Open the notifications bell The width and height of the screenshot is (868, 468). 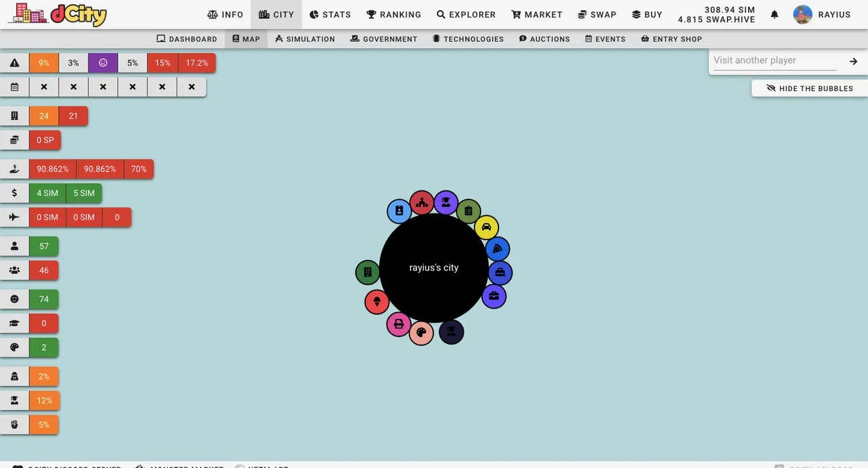[x=774, y=14]
